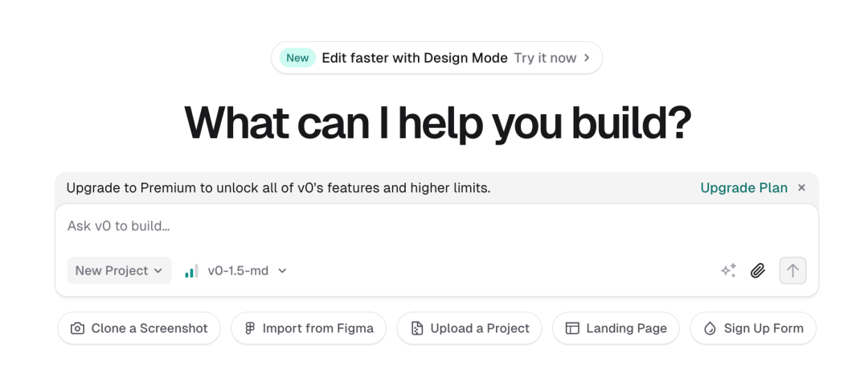The width and height of the screenshot is (868, 378).
Task: Click the layout icon on Landing Page
Action: click(x=572, y=328)
